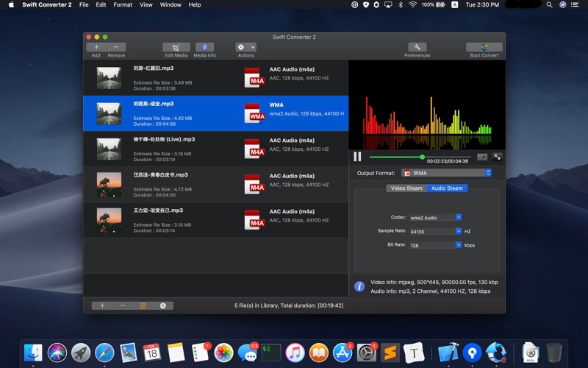Image resolution: width=588 pixels, height=368 pixels.
Task: Enter fullscreen preview with the expand icon
Action: (498, 157)
